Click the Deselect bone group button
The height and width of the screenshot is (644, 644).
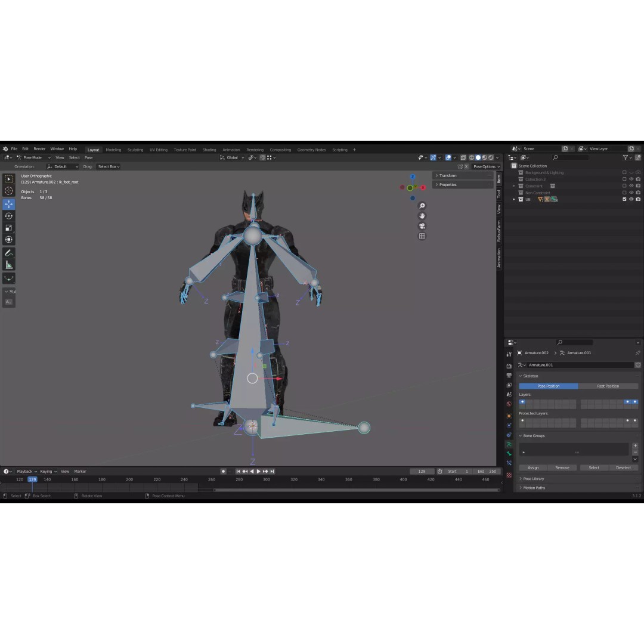point(623,468)
